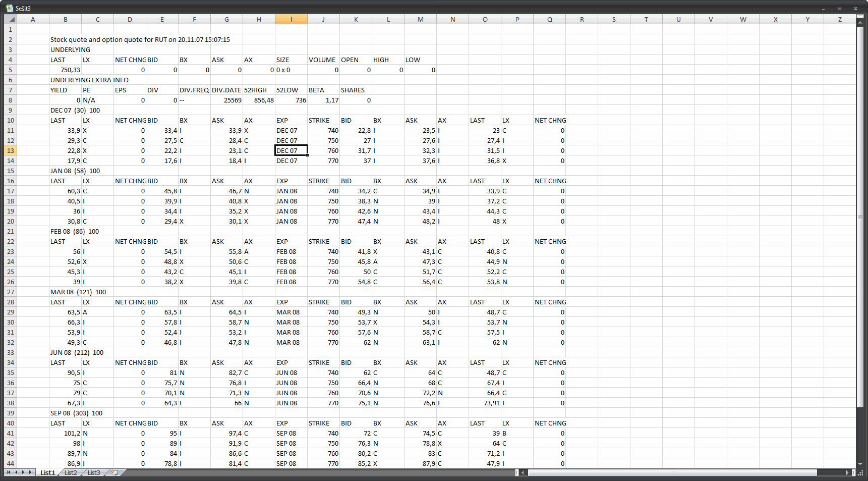The width and height of the screenshot is (868, 481).
Task: Select the '0 x 0' SIZE cell
Action: tap(292, 70)
